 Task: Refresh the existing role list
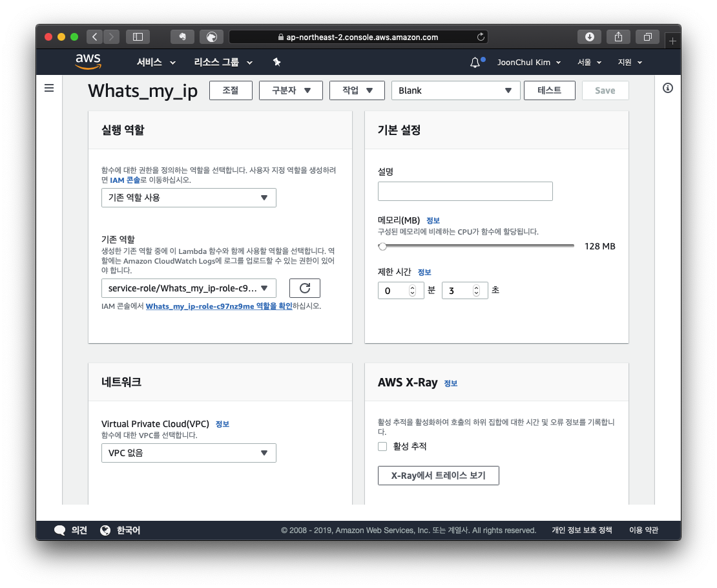point(304,288)
